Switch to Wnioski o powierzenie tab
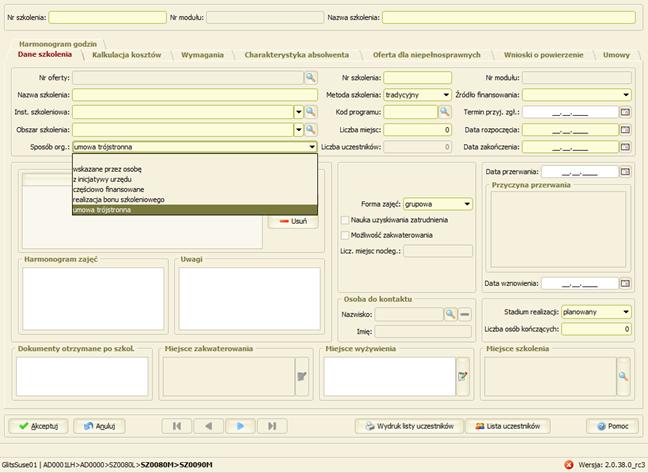648x473 pixels. click(x=543, y=55)
